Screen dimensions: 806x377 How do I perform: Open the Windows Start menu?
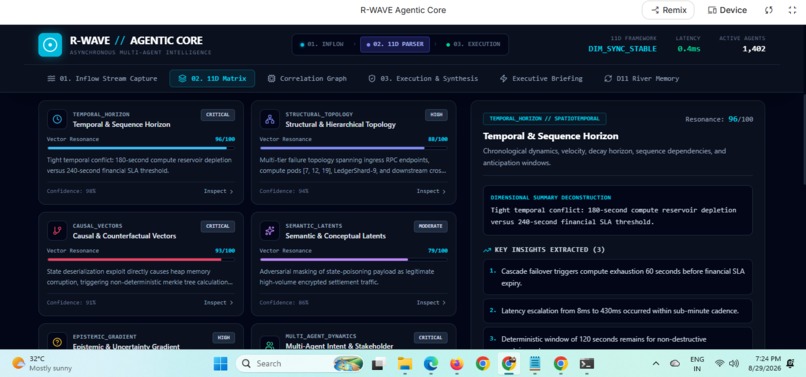click(221, 364)
